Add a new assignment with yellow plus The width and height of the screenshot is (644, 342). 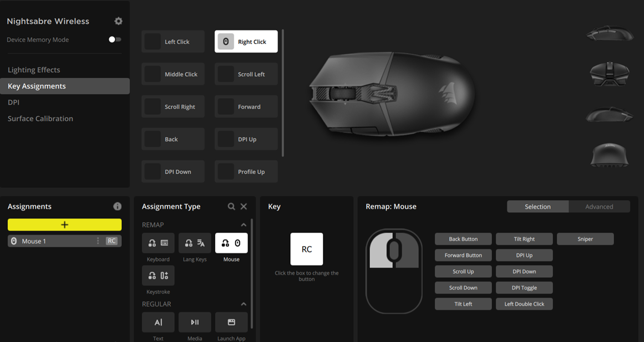[x=64, y=224]
